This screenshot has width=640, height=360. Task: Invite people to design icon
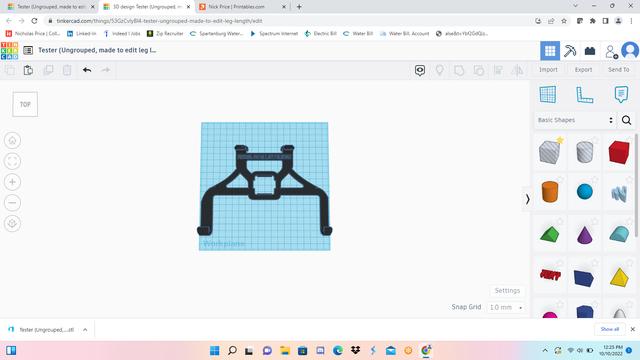pyautogui.click(x=611, y=51)
